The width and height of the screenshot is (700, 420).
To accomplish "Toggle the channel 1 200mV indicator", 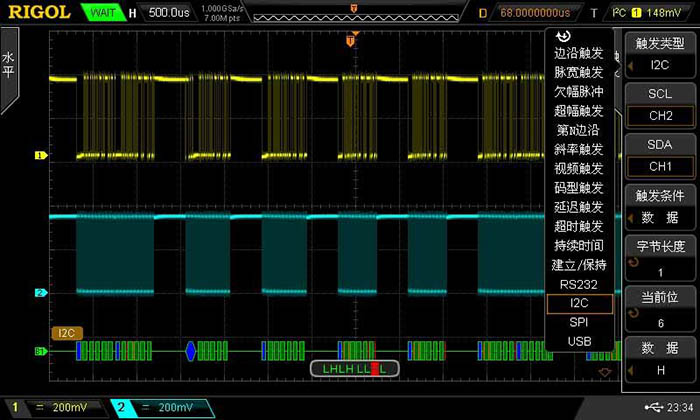I will click(55, 407).
